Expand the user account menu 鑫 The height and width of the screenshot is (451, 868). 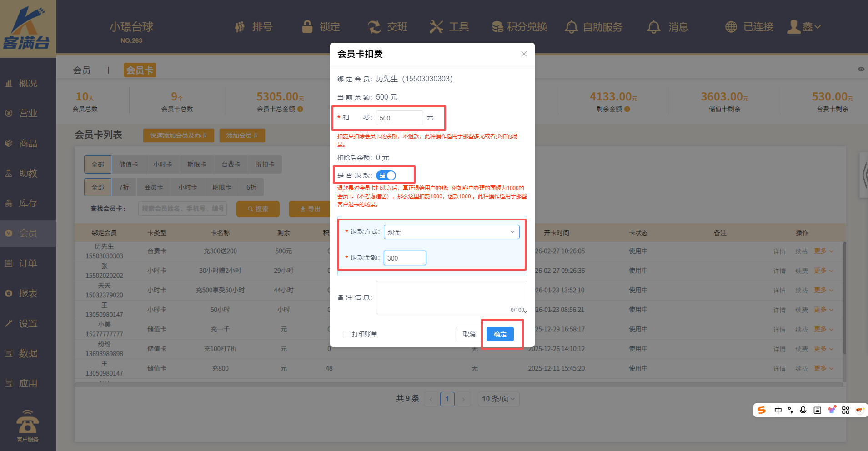[x=804, y=27]
